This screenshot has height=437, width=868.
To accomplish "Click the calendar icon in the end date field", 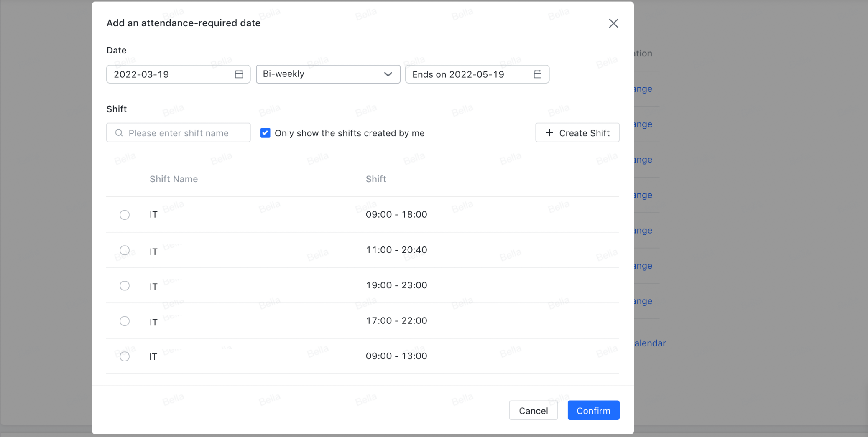I will (x=537, y=74).
